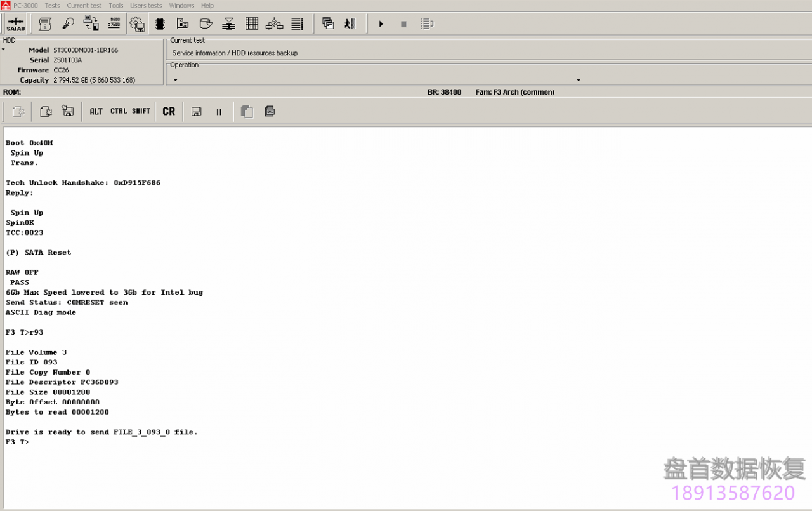The image size is (812, 511).
Task: Click the gear with floppy disk icon
Action: click(137, 24)
